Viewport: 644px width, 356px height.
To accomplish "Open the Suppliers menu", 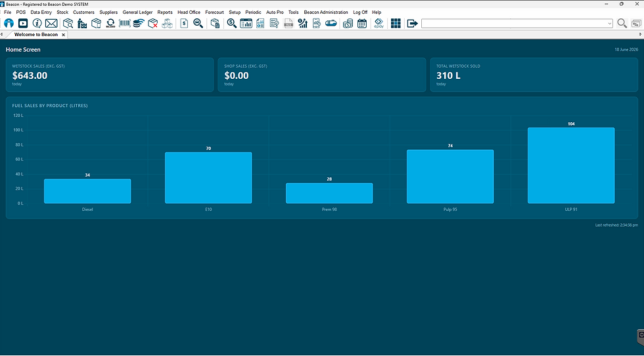I will 108,12.
